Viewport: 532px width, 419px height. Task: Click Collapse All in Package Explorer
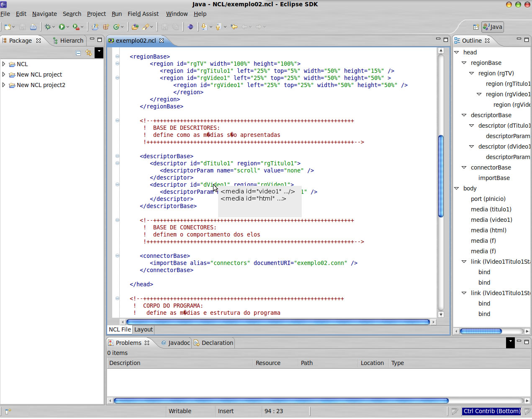click(78, 53)
